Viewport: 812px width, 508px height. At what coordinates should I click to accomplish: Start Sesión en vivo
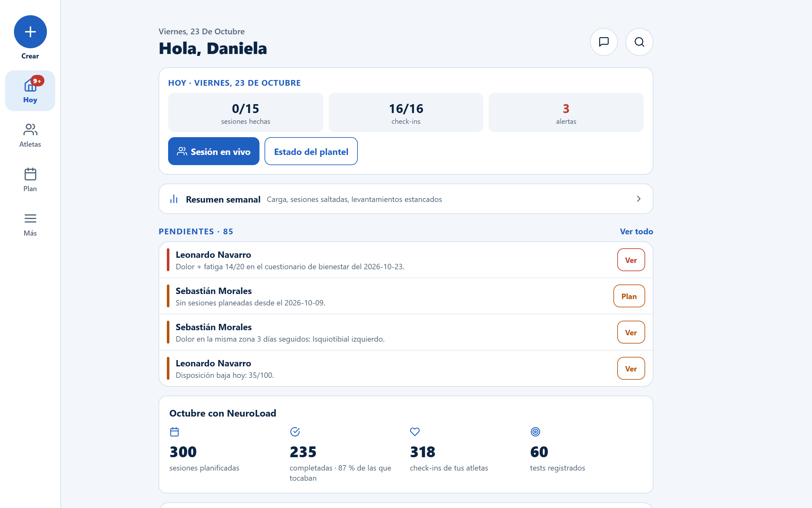(214, 151)
